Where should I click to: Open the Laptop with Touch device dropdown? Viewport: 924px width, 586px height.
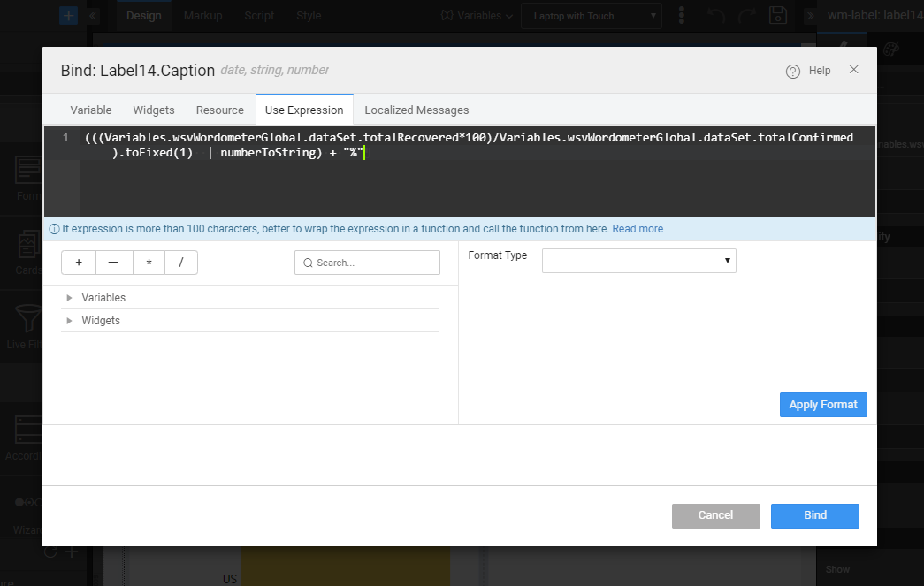[591, 15]
